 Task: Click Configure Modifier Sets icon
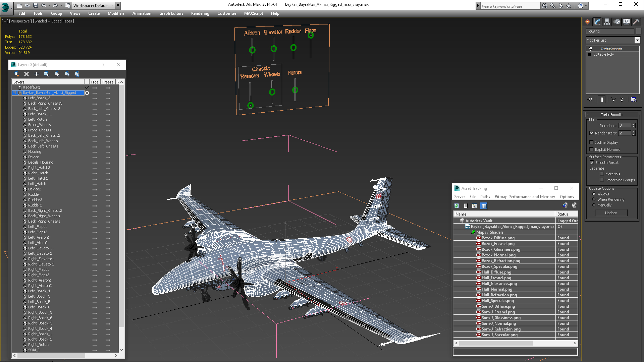point(634,99)
